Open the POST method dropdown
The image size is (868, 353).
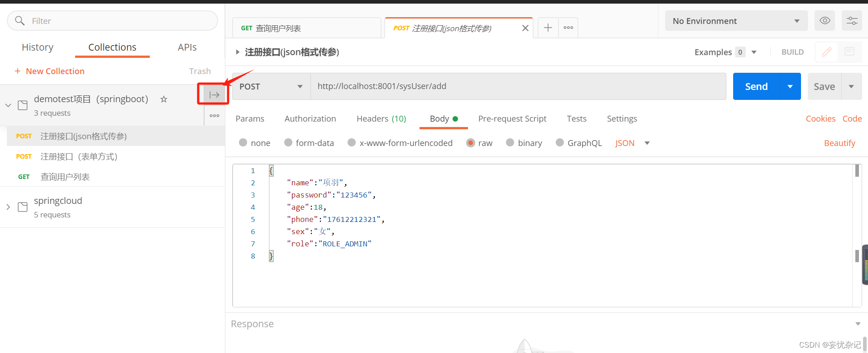(271, 86)
